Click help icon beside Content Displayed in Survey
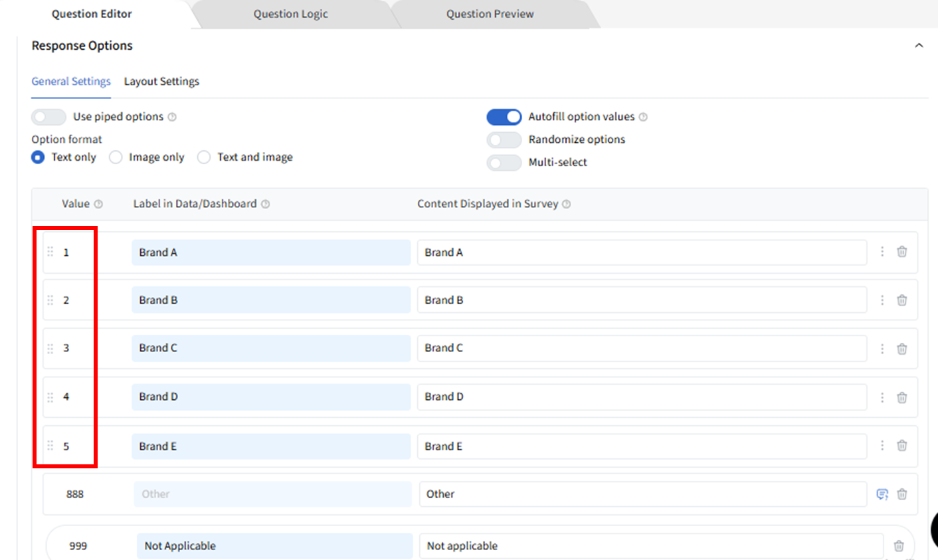This screenshot has width=938, height=560. click(x=566, y=205)
